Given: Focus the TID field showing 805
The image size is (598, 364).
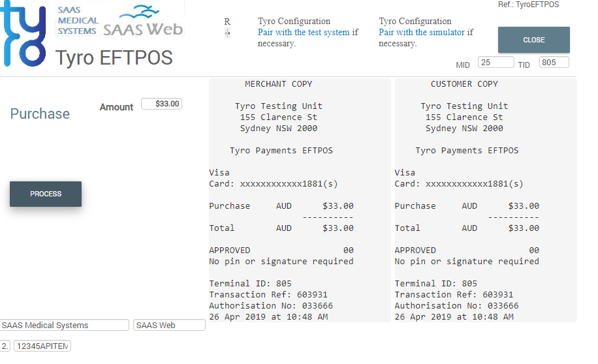Looking at the screenshot, I should tap(554, 62).
